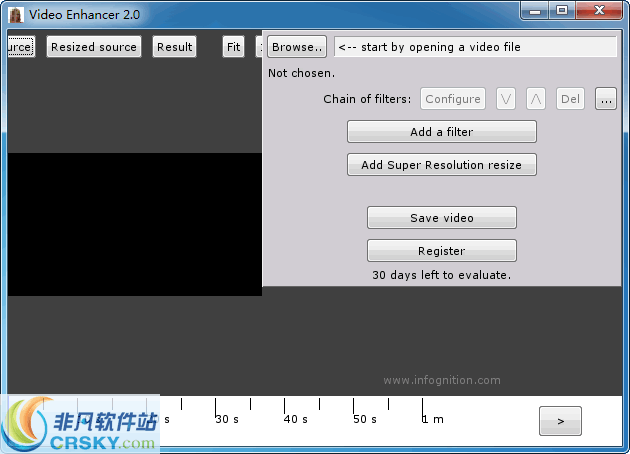The height and width of the screenshot is (454, 630).
Task: Switch to the Result view
Action: coord(174,47)
